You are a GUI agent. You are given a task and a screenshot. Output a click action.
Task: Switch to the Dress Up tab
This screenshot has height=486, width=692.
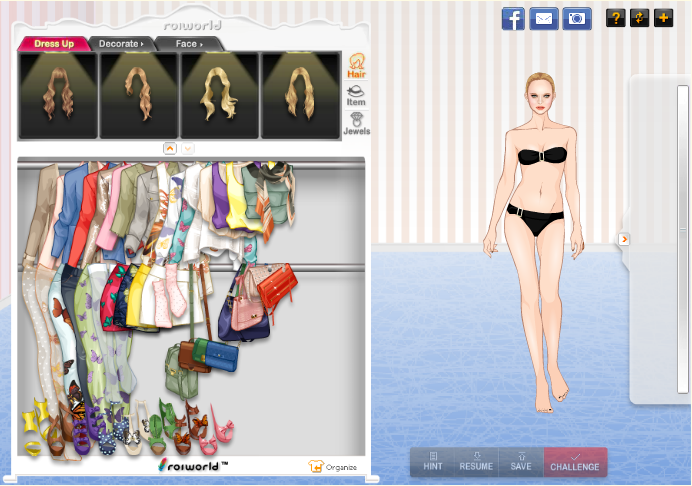click(53, 44)
